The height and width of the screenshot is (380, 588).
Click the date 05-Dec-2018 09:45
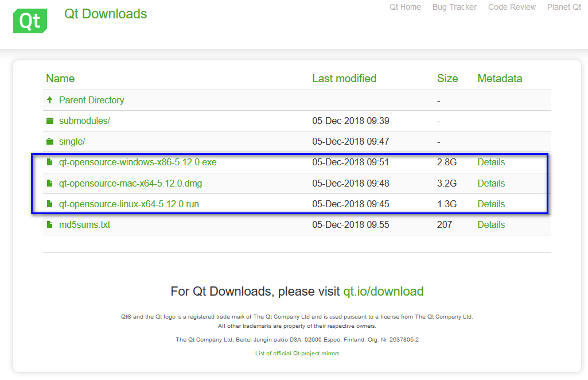[x=351, y=204]
